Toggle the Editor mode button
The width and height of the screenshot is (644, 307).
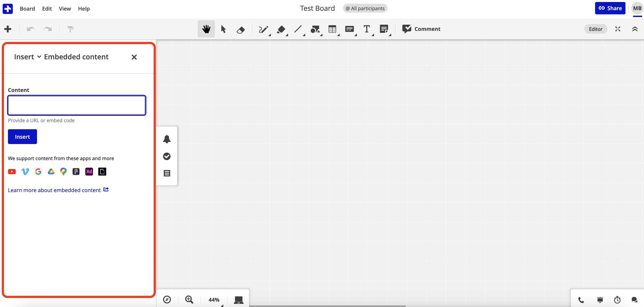596,29
